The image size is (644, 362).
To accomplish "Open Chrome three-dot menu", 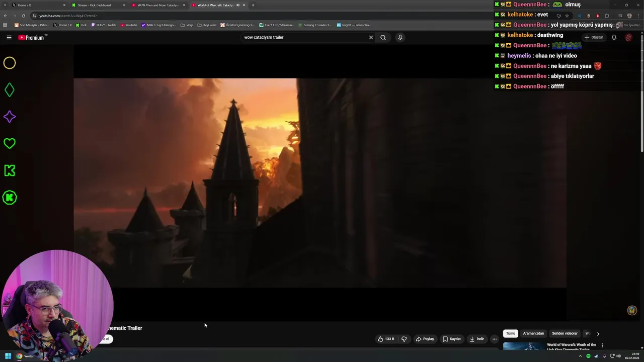I will point(638,16).
